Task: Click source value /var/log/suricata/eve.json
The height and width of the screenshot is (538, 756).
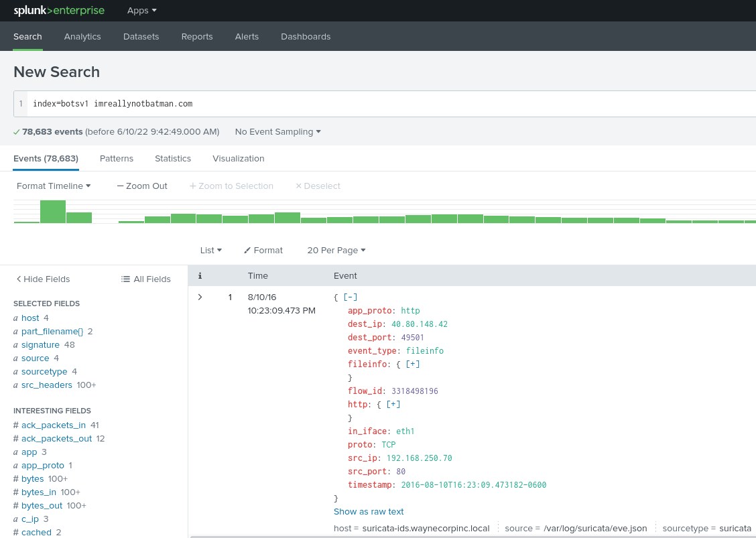Action: [x=595, y=529]
